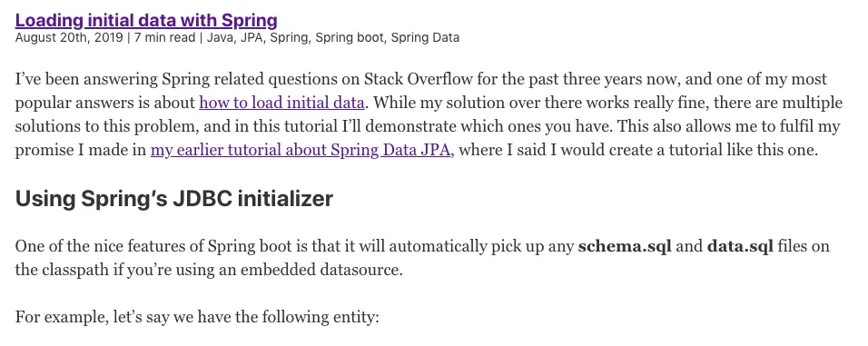Click the 'August 20th, 2019' publish date
The height and width of the screenshot is (346, 868).
click(x=64, y=37)
